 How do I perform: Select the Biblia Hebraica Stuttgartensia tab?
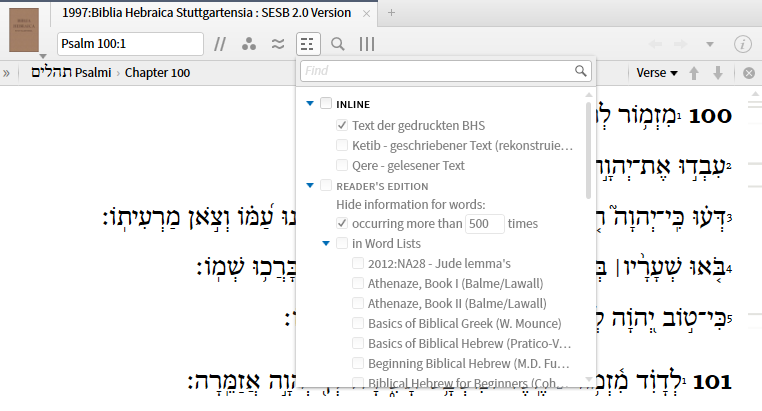[x=206, y=13]
